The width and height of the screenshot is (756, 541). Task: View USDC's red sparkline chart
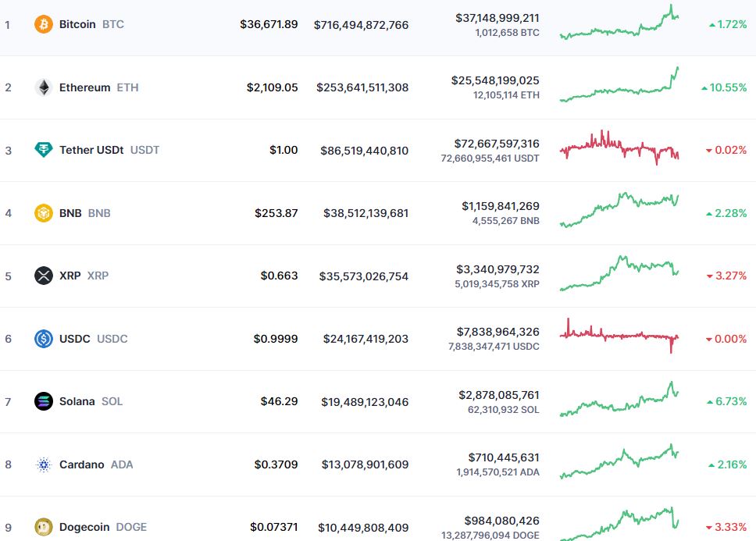point(619,336)
